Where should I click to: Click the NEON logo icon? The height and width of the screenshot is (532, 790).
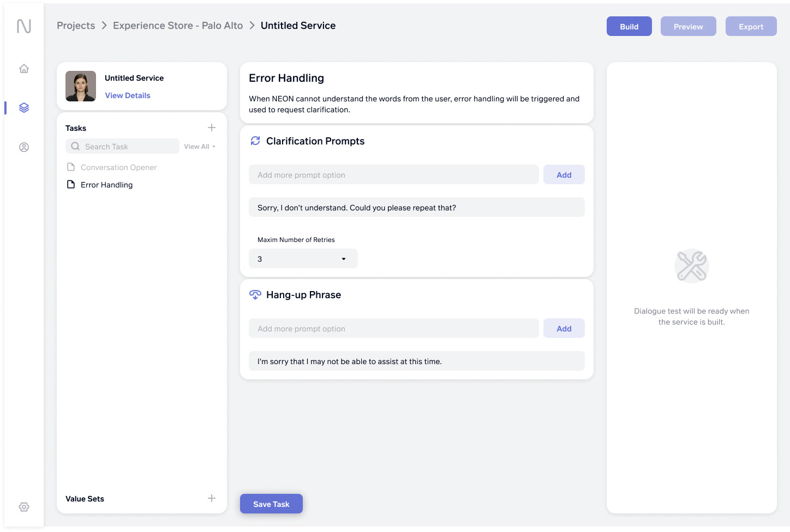pyautogui.click(x=24, y=26)
